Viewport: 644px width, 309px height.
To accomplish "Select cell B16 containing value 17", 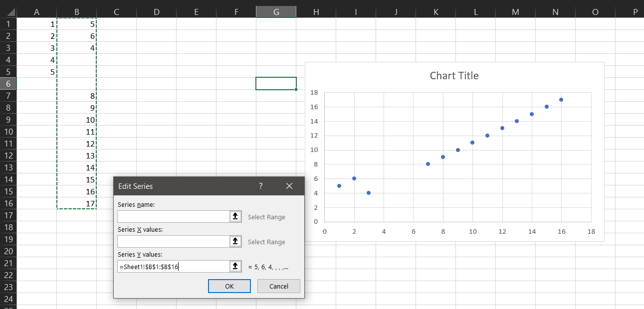I will [76, 203].
